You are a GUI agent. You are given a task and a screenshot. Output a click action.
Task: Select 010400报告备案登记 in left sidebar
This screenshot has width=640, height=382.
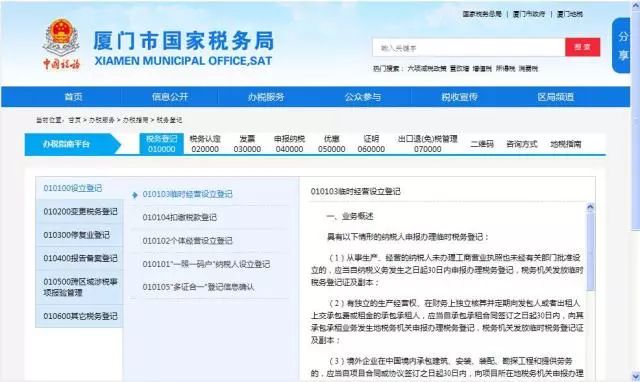[x=79, y=258]
